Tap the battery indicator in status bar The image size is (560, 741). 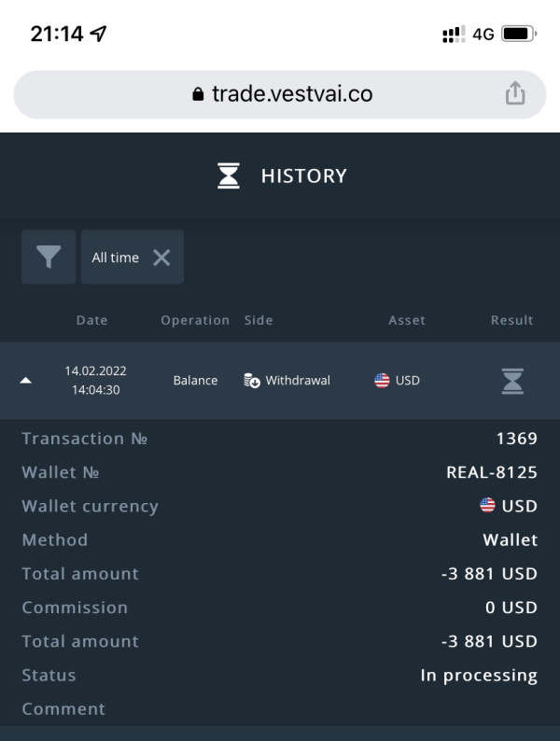[519, 34]
